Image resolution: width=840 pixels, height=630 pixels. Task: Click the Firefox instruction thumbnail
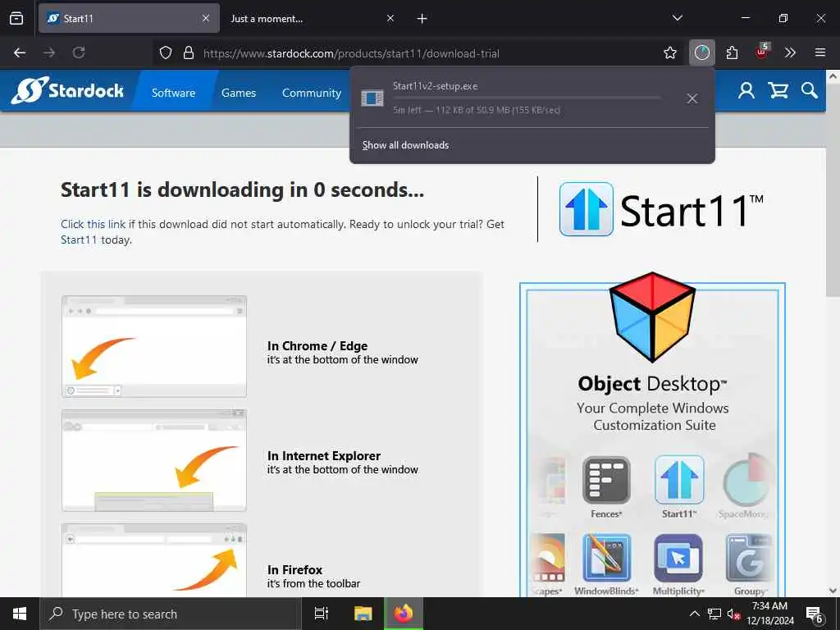[x=153, y=560]
